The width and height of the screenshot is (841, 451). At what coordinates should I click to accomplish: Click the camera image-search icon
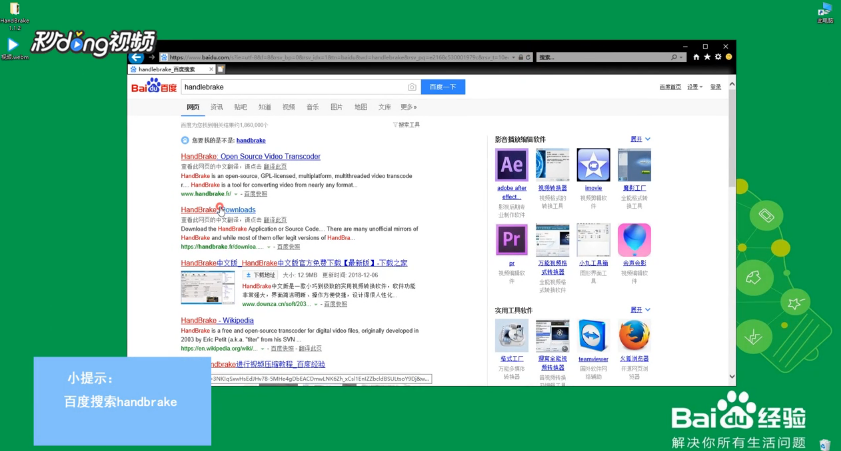click(x=412, y=87)
